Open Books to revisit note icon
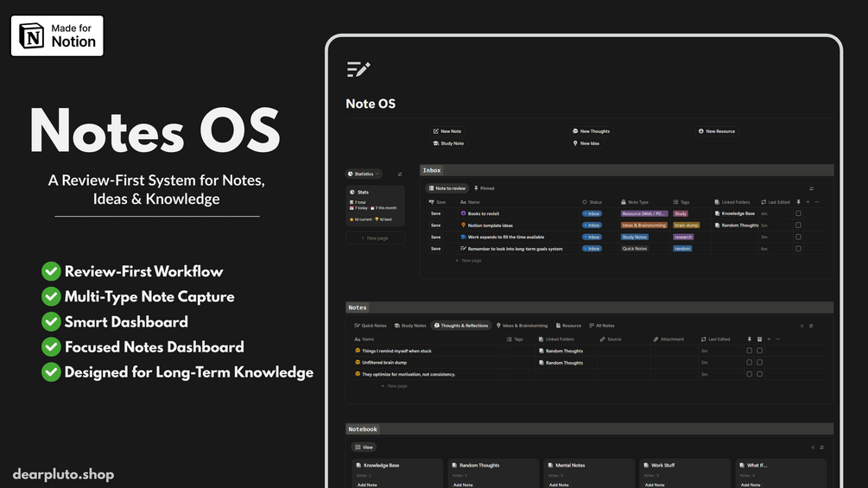 (x=463, y=213)
